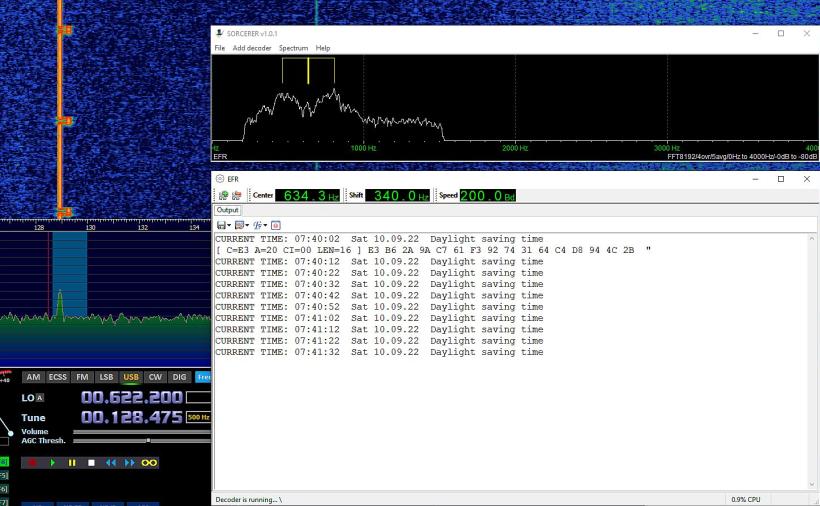This screenshot has height=506, width=820.
Task: Select DIG demodulation mode
Action: pyautogui.click(x=179, y=377)
